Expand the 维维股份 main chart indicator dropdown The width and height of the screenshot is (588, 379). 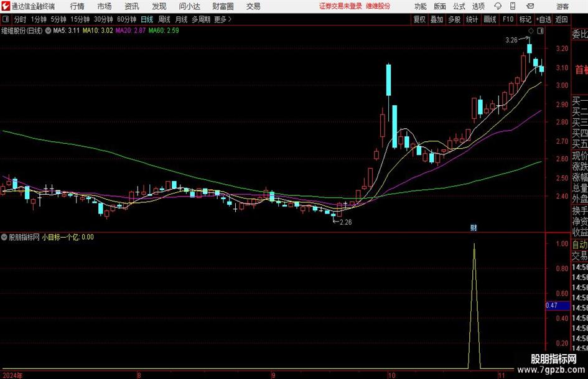click(x=48, y=30)
